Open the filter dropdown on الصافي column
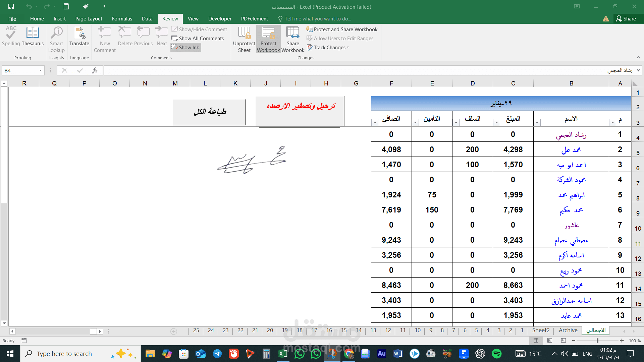Image resolution: width=644 pixels, height=362 pixels. point(375,123)
